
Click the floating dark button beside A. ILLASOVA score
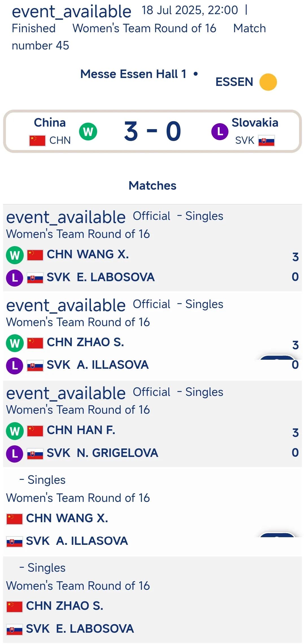point(277,357)
